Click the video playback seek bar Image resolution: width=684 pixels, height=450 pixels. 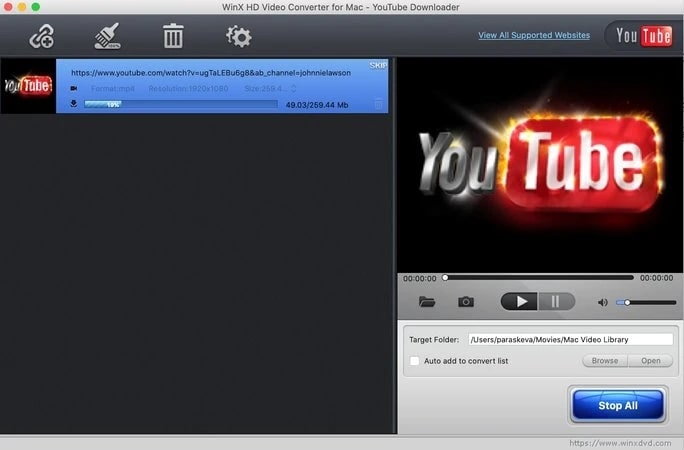538,277
